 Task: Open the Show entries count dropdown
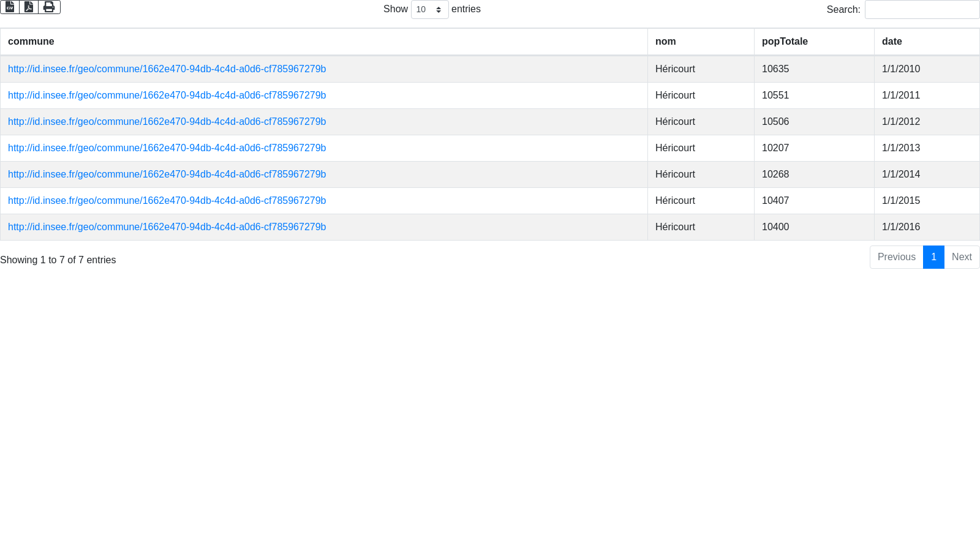[429, 9]
